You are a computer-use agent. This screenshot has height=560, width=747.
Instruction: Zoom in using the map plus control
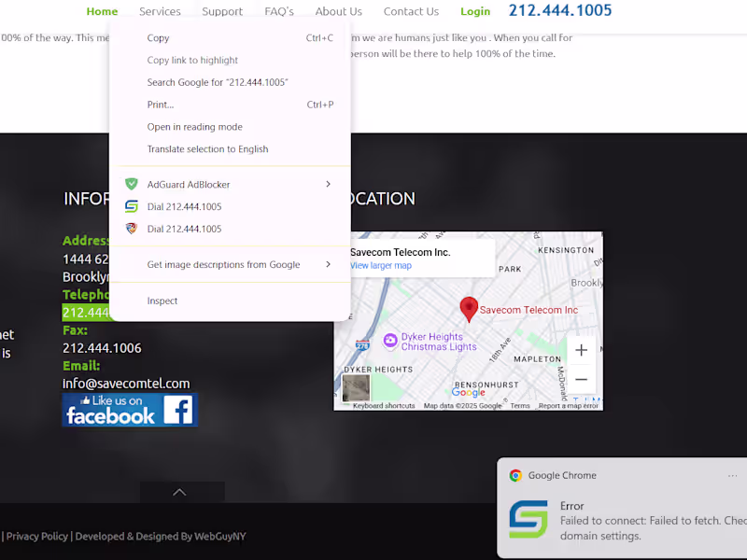coord(581,349)
